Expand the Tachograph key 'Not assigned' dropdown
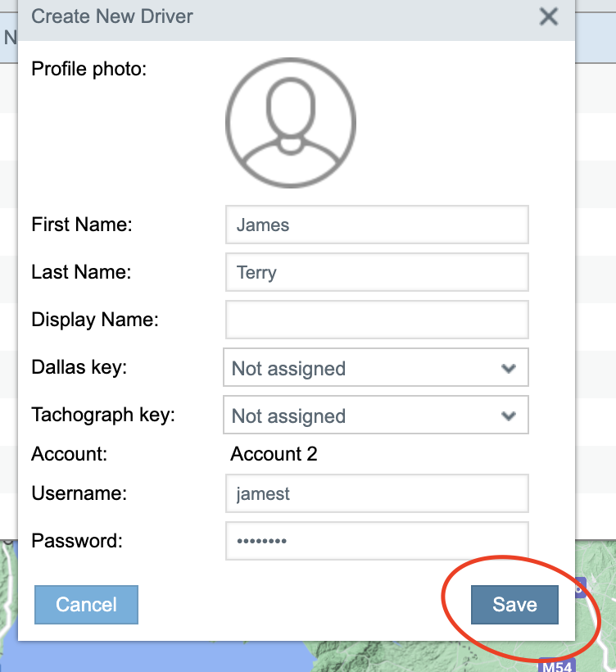The width and height of the screenshot is (616, 672). coord(375,416)
